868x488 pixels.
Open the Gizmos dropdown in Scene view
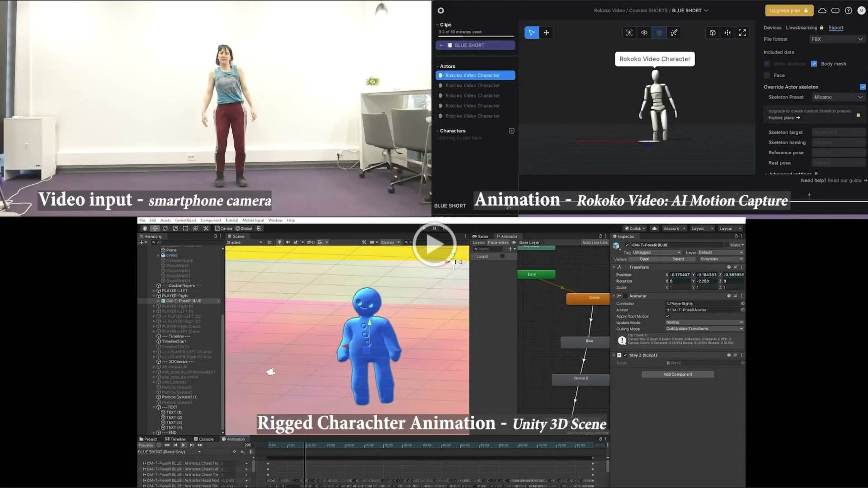point(390,243)
